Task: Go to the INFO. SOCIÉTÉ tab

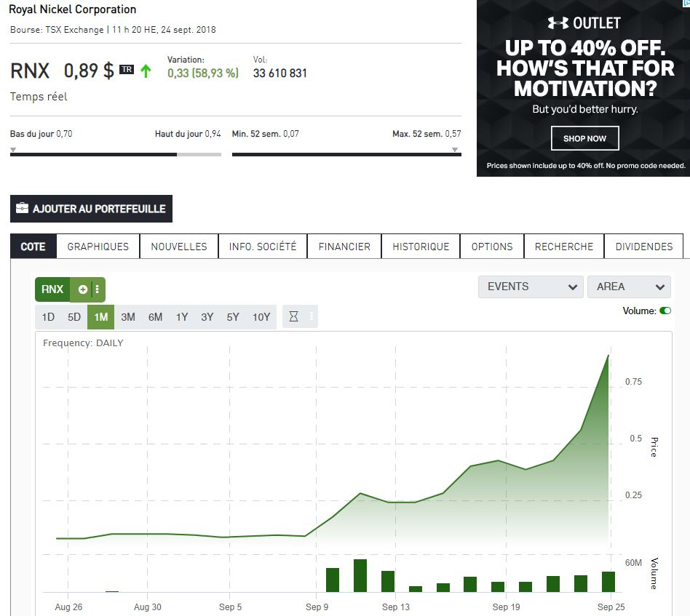Action: click(x=263, y=247)
